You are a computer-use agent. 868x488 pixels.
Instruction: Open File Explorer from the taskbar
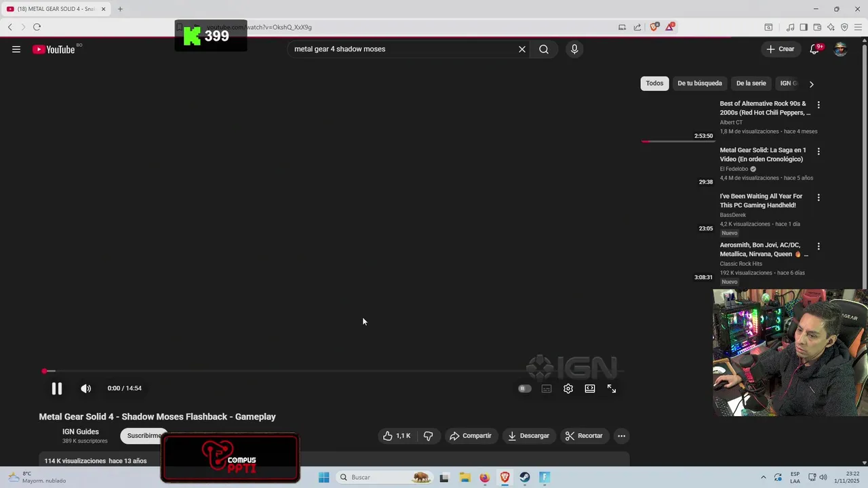[x=465, y=477]
